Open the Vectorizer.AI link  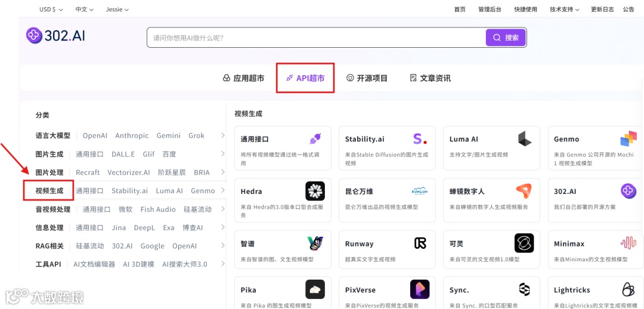tap(129, 172)
